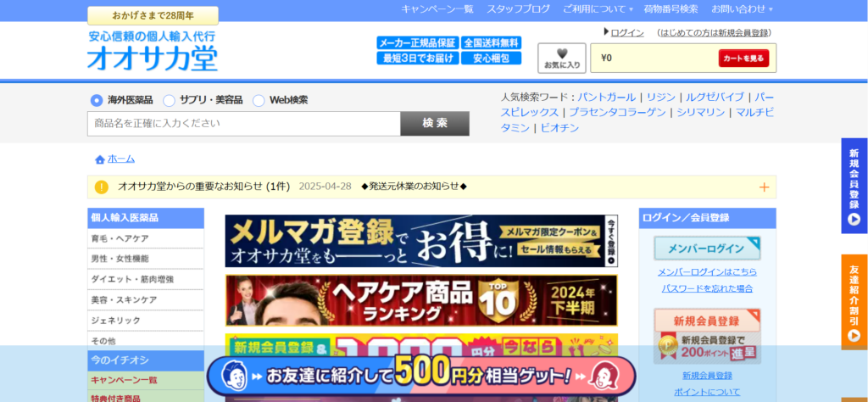The image size is (868, 402).
Task: Click the yellow exclamation notice icon
Action: click(102, 187)
